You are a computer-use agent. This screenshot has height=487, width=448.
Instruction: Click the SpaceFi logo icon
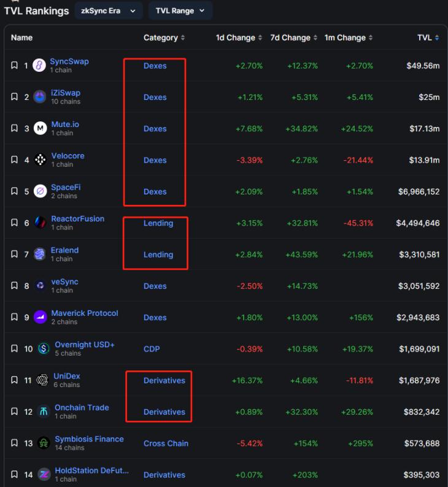click(x=40, y=191)
